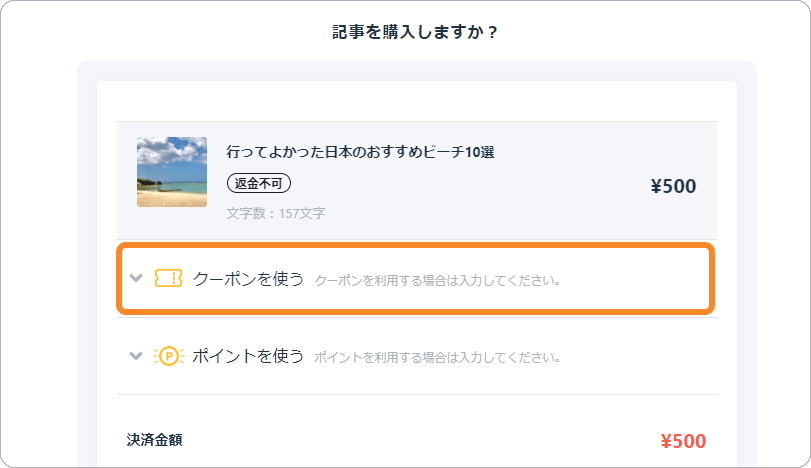Click the 記事を購入しますか？ dialog heading
The width and height of the screenshot is (811, 468).
coord(414,32)
